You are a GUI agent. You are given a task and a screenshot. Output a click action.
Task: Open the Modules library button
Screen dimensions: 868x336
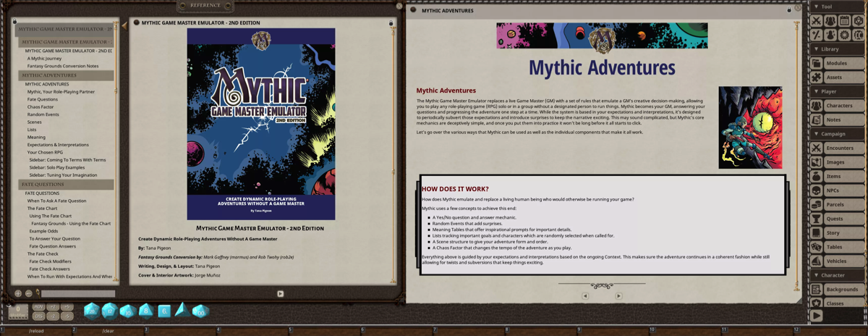[x=843, y=63]
